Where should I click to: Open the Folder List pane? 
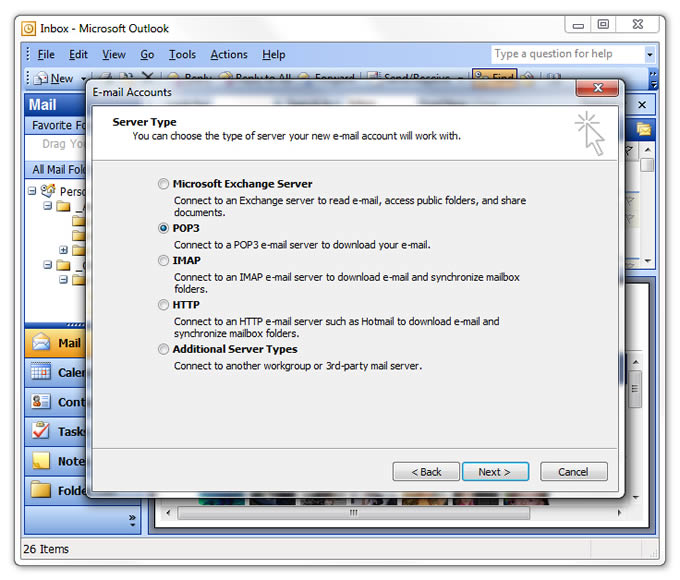click(56, 491)
